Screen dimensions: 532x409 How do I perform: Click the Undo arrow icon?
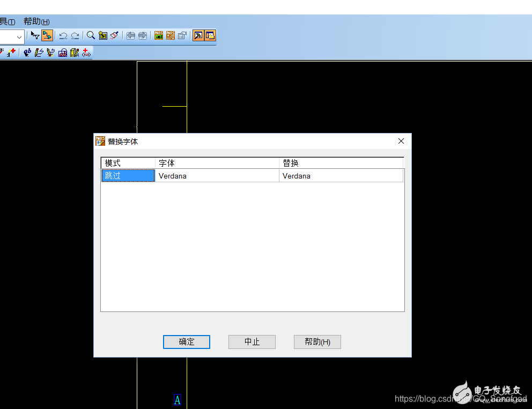tap(63, 35)
